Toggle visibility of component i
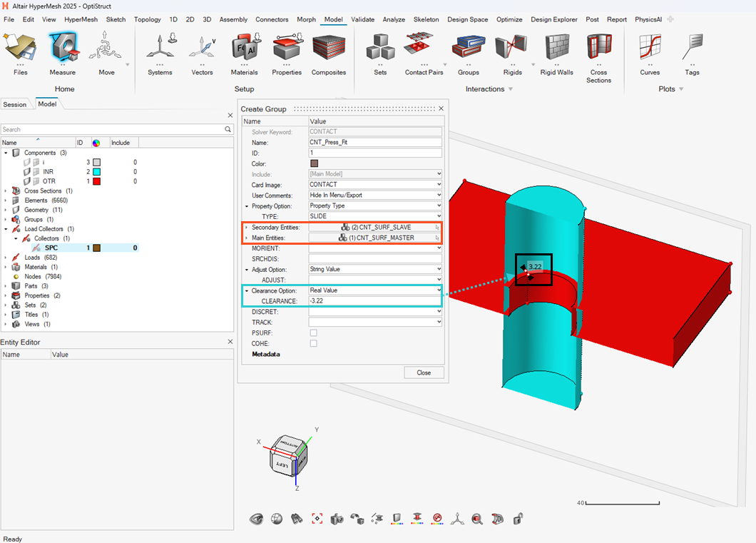 click(27, 163)
